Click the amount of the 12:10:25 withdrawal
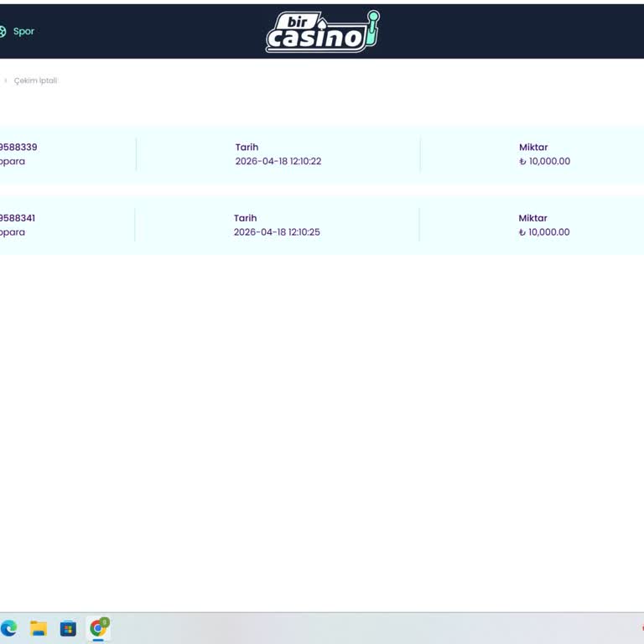 tap(544, 232)
